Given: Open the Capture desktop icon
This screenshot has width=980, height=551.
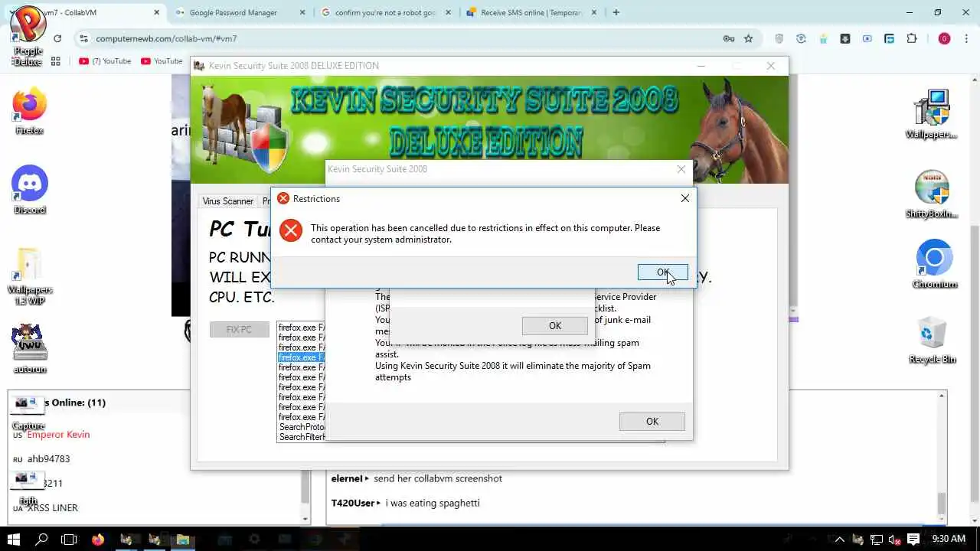Looking at the screenshot, I should pos(29,413).
